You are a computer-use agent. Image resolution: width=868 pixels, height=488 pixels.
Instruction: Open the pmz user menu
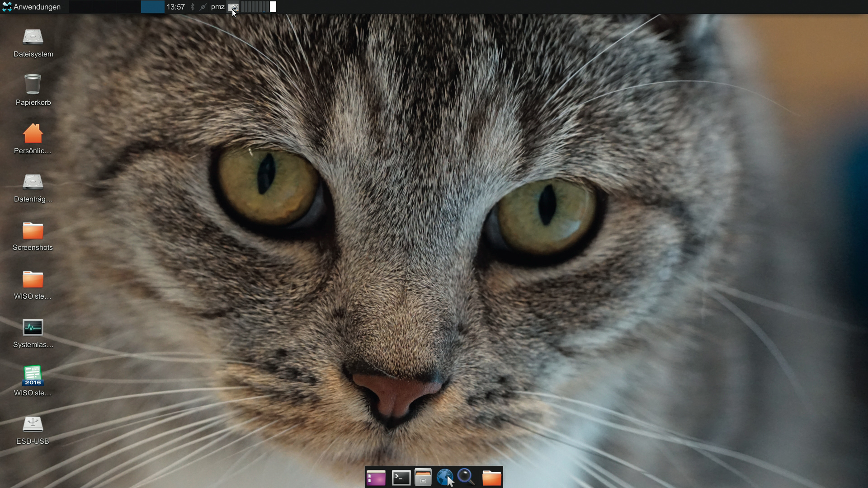point(217,7)
